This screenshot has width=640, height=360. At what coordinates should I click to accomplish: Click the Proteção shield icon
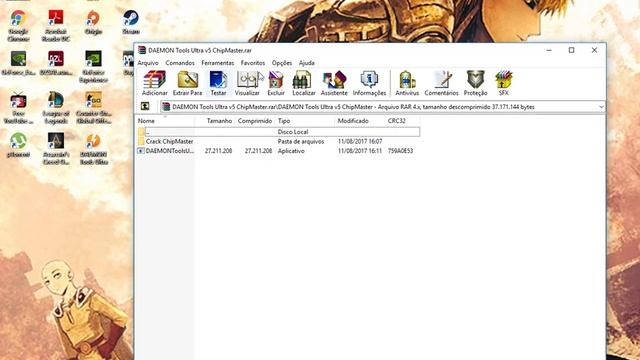(x=476, y=83)
